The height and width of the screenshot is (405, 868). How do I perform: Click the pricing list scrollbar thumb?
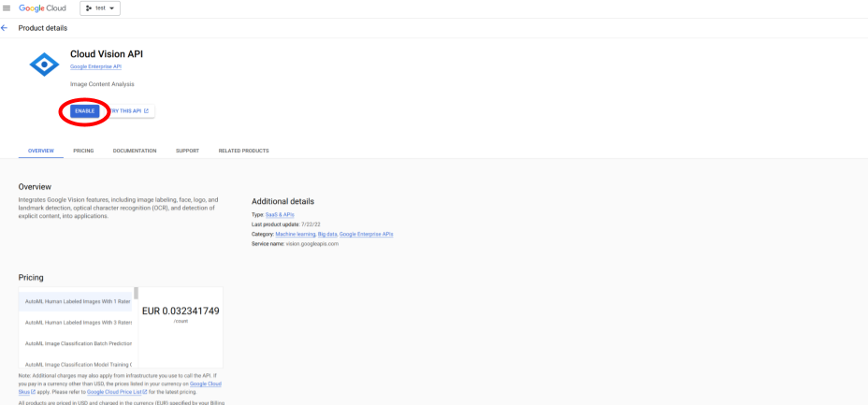[136, 293]
